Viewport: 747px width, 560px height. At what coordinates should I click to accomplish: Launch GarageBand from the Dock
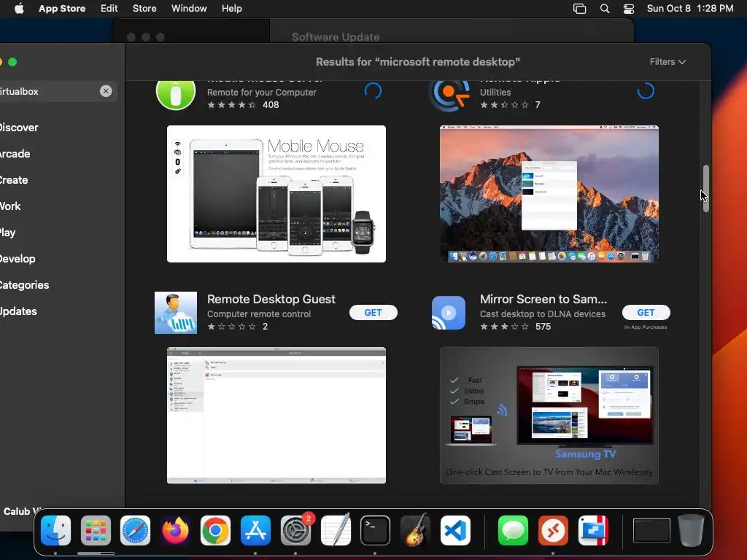click(415, 531)
